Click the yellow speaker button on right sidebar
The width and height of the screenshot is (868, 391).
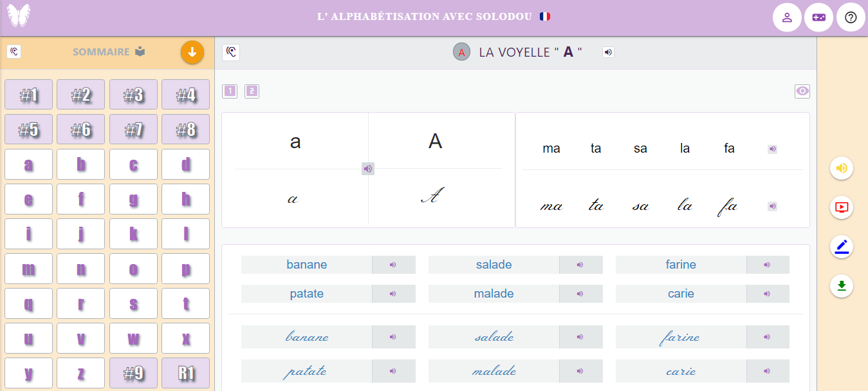coord(842,169)
